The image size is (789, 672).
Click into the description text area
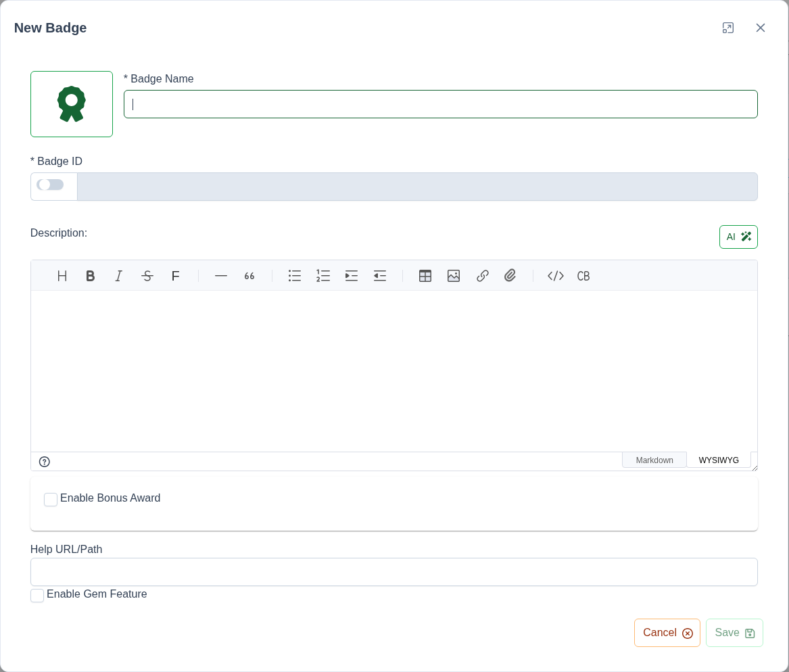(x=394, y=371)
